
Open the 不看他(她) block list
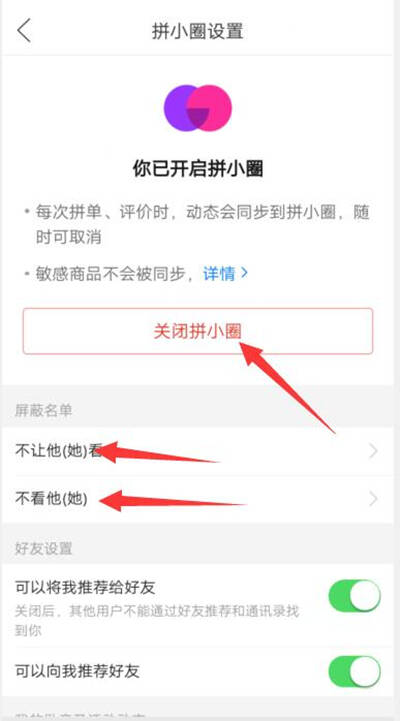pyautogui.click(x=198, y=499)
